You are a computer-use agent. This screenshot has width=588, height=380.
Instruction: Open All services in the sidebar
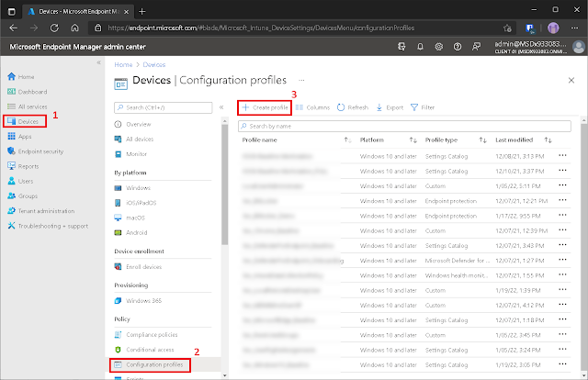click(x=28, y=106)
